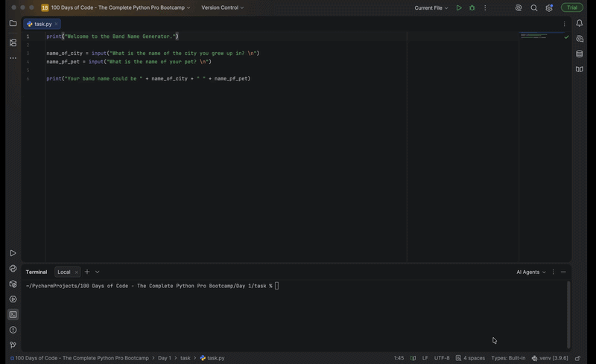Run the current file with green play icon
The image size is (596, 364).
tap(459, 7)
